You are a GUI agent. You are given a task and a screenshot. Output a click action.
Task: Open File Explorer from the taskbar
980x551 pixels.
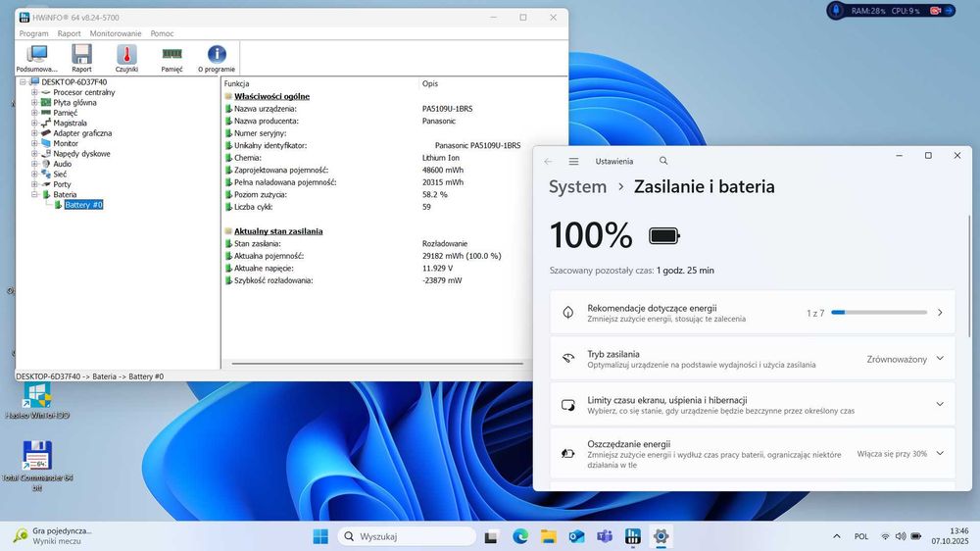548,536
